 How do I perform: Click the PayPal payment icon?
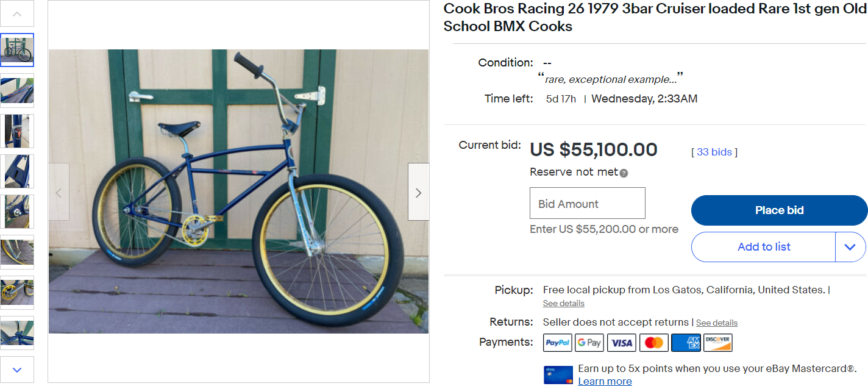click(557, 343)
